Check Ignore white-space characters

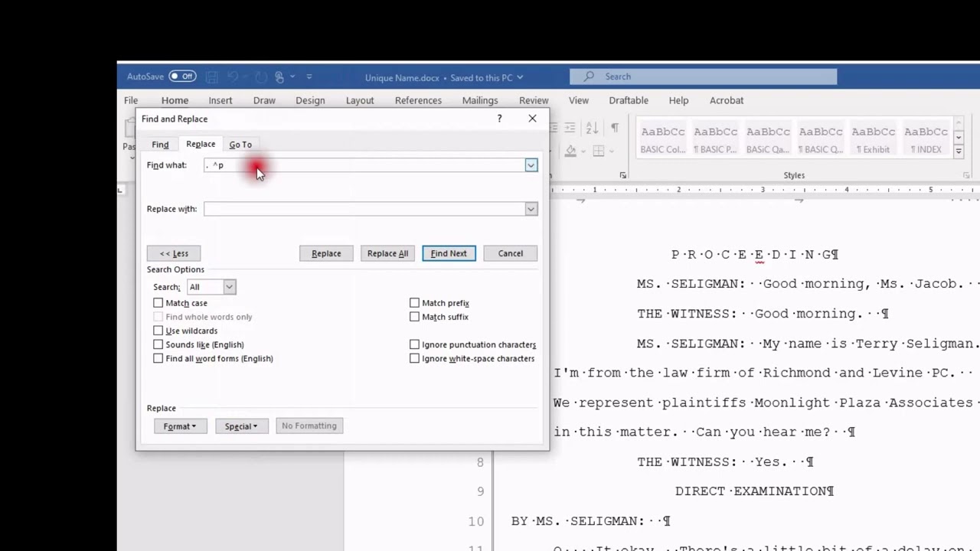pyautogui.click(x=414, y=358)
